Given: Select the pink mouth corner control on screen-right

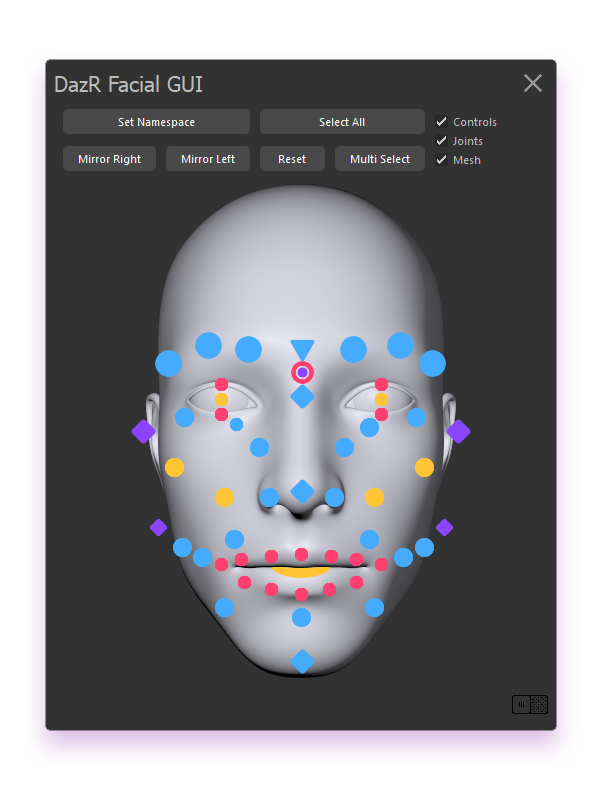Looking at the screenshot, I should 381,564.
